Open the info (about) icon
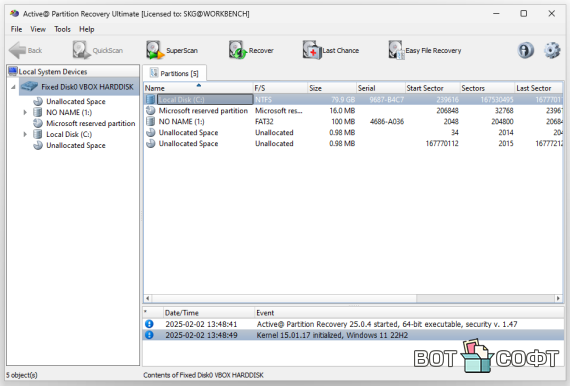Screen dimensions: 570x386 coord(525,50)
